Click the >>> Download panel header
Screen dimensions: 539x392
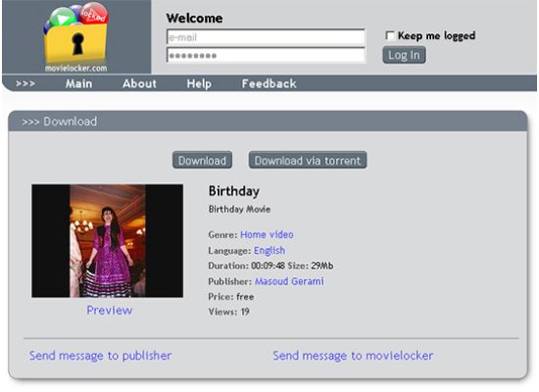268,122
